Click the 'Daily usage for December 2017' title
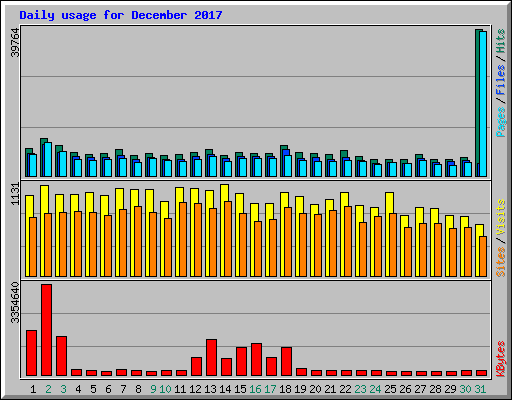 121,15
